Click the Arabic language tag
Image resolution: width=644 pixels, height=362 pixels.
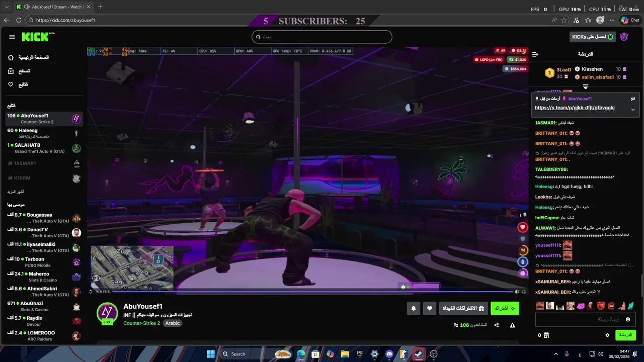(x=173, y=323)
